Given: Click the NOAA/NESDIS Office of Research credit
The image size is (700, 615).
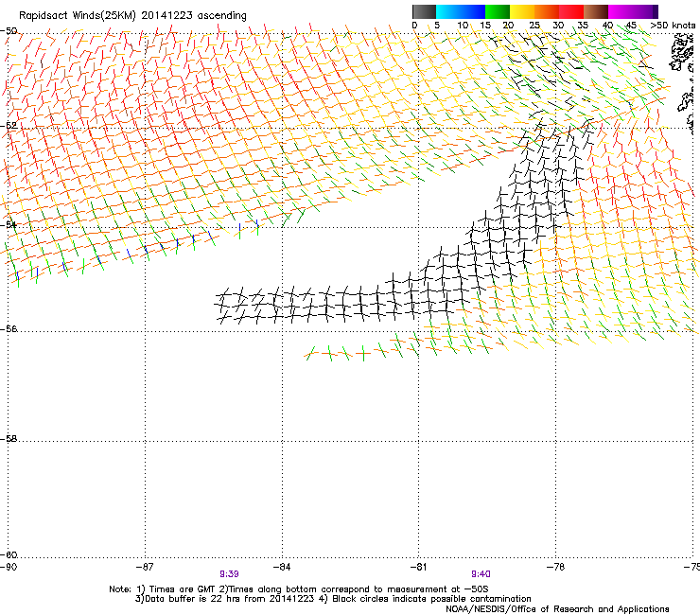Looking at the screenshot, I should coord(557,609).
